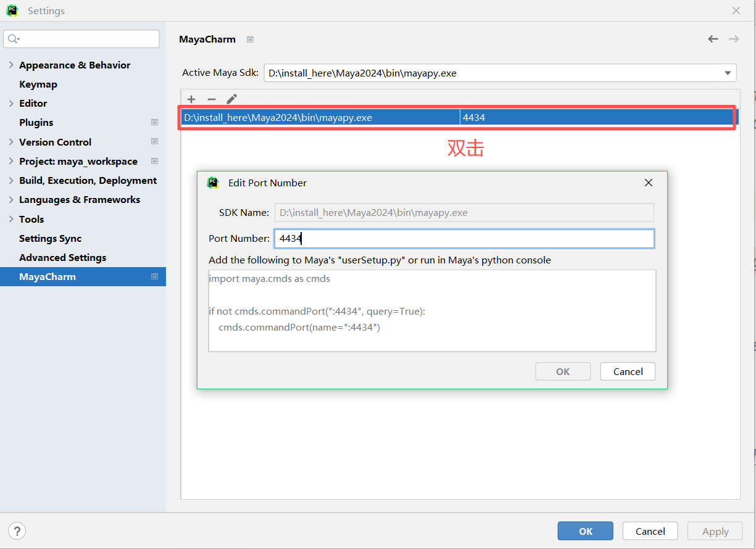Open Plugins settings page
The width and height of the screenshot is (756, 549).
pyautogui.click(x=36, y=123)
